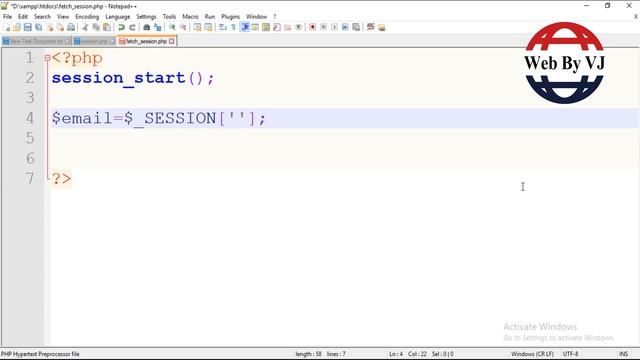
Task: Toggle Show All Characters pilcrow icon
Action: (233, 27)
